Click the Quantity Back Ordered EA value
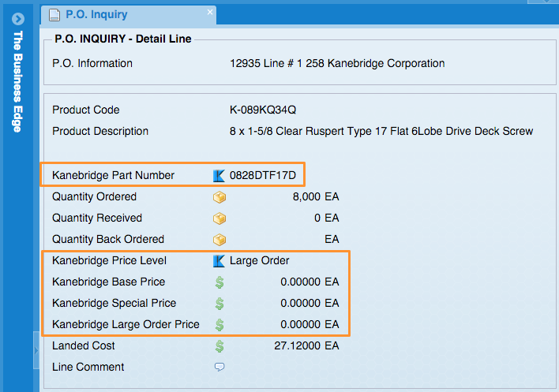This screenshot has width=559, height=392. click(332, 239)
